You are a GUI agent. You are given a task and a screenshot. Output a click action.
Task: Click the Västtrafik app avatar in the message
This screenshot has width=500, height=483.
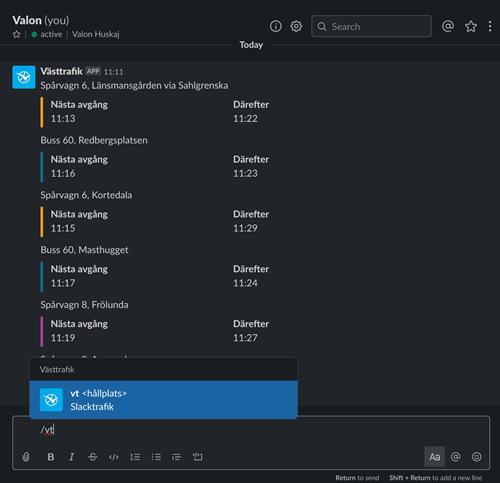point(24,77)
